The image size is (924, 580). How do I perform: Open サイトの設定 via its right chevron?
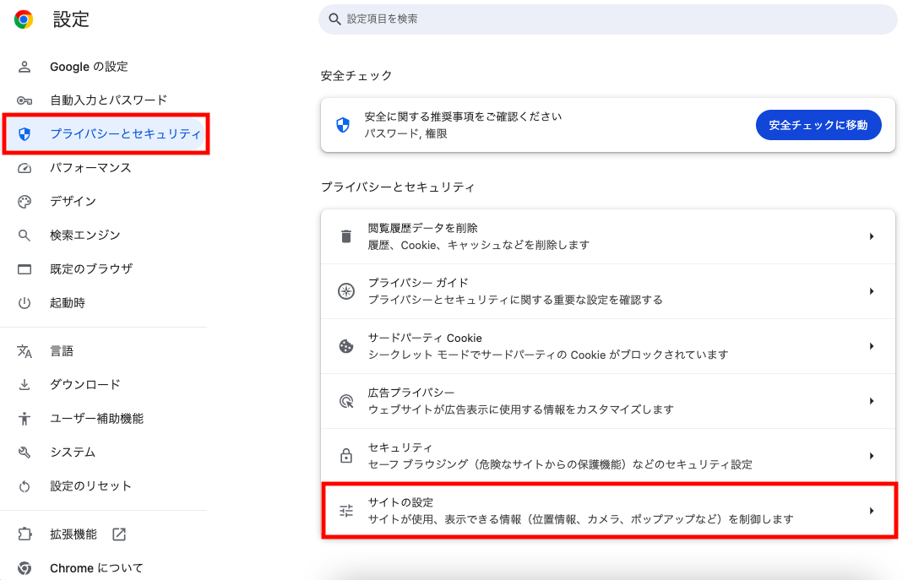[871, 511]
